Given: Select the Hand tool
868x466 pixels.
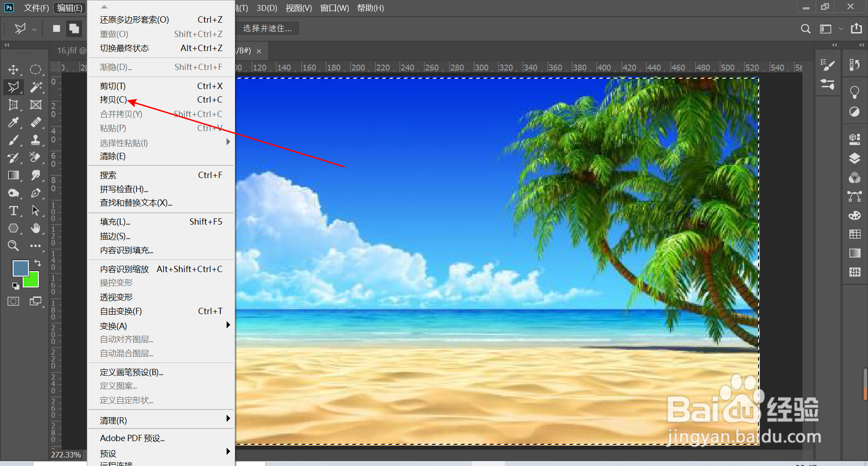Looking at the screenshot, I should click(x=36, y=228).
